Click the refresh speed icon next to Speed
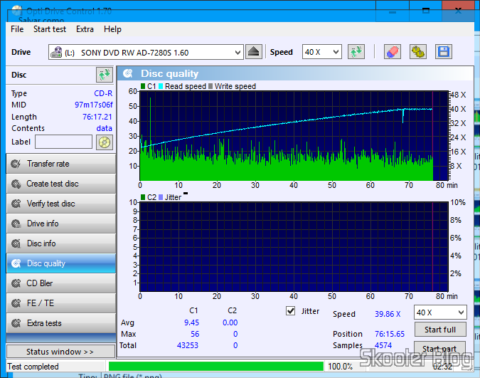480x378 pixels. [x=356, y=52]
